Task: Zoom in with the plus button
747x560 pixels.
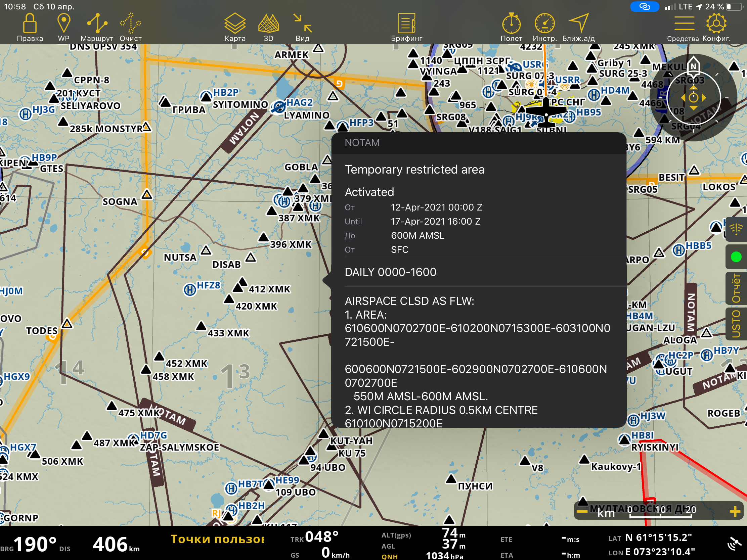Action: tap(735, 511)
